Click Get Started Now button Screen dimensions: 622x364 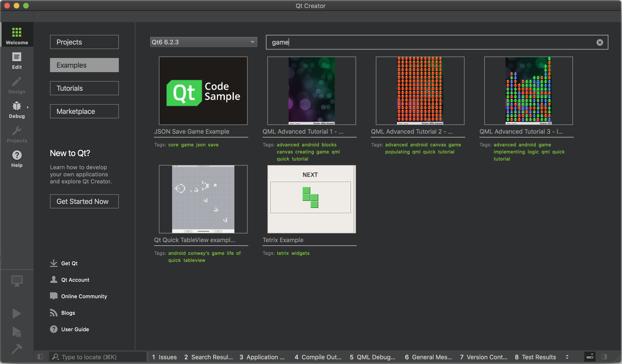point(84,201)
